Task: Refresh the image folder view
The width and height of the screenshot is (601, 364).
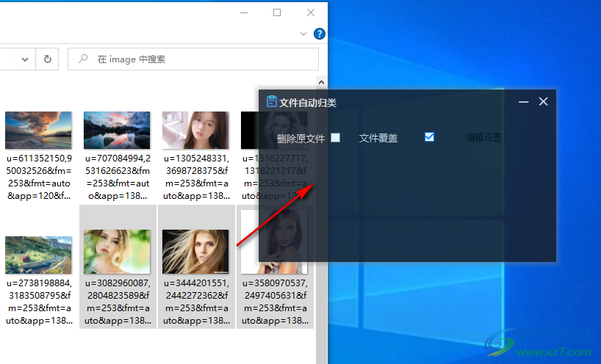Action: (47, 59)
